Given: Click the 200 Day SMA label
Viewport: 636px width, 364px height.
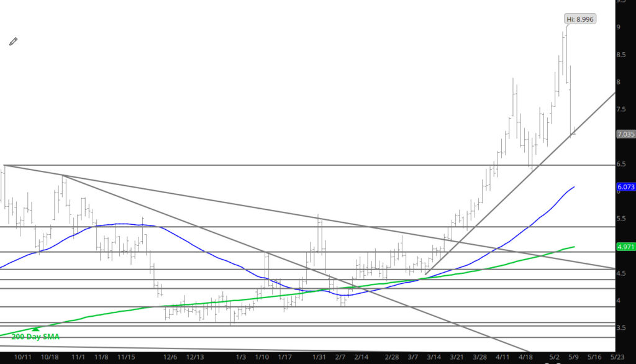Looking at the screenshot, I should pos(41,337).
